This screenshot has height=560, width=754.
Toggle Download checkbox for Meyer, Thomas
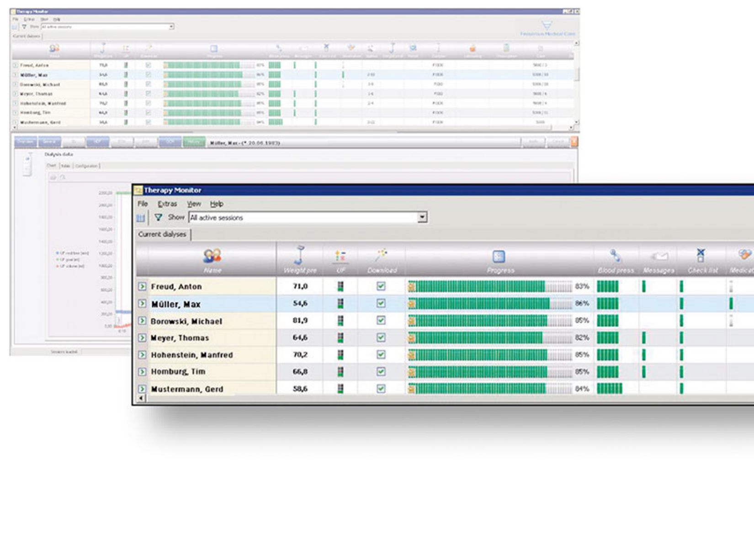381,338
